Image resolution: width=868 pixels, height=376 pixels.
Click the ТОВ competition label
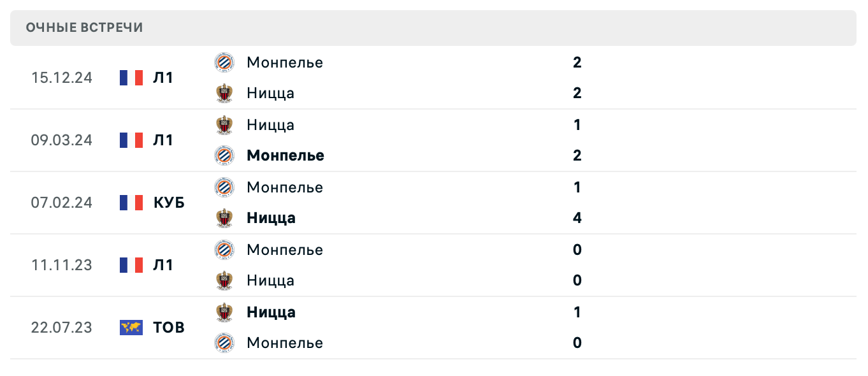[x=169, y=328]
